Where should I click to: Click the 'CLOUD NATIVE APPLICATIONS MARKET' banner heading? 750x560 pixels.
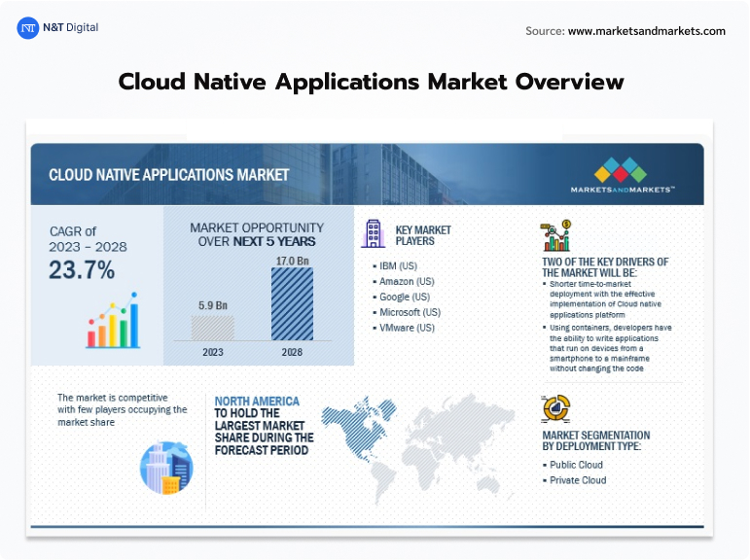pos(169,175)
